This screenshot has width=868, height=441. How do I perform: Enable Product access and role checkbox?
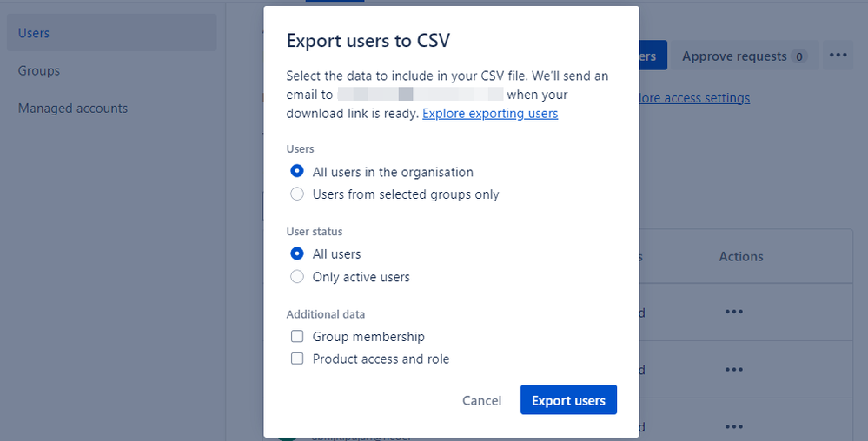click(x=297, y=359)
